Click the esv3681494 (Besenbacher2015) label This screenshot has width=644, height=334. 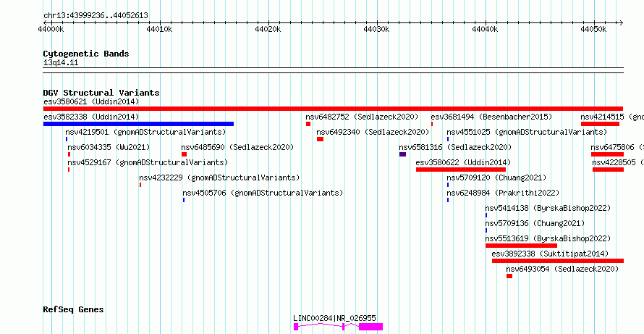click(491, 117)
